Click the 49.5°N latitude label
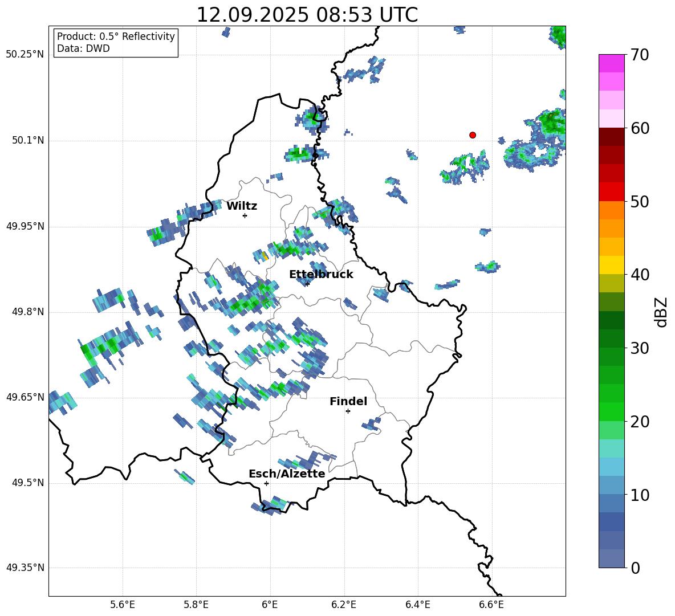Image resolution: width=675 pixels, height=616 pixels. click(27, 483)
